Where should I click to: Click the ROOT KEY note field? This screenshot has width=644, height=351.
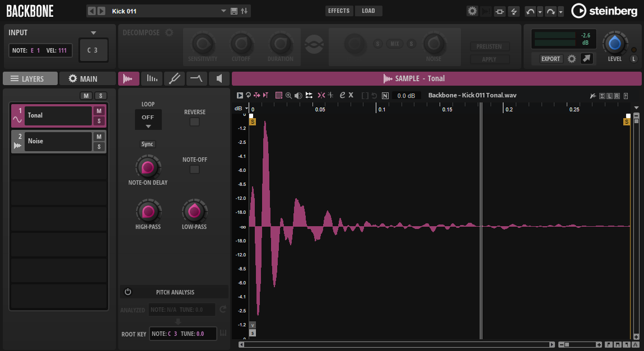click(183, 334)
